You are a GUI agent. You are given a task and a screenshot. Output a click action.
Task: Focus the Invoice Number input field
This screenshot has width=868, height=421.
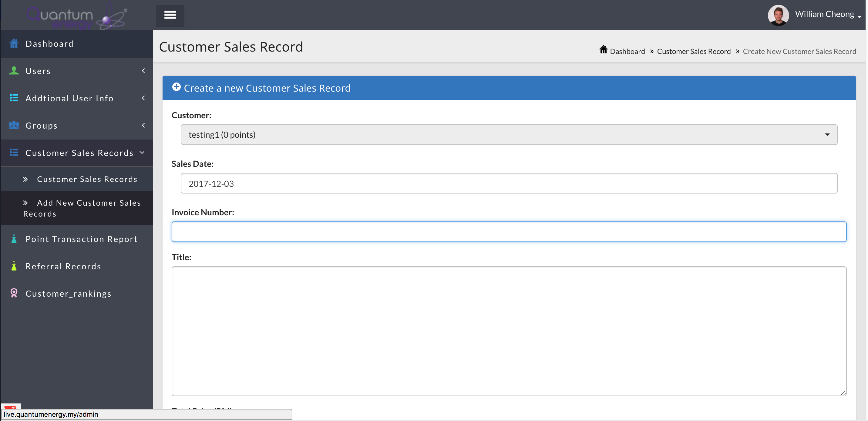509,231
